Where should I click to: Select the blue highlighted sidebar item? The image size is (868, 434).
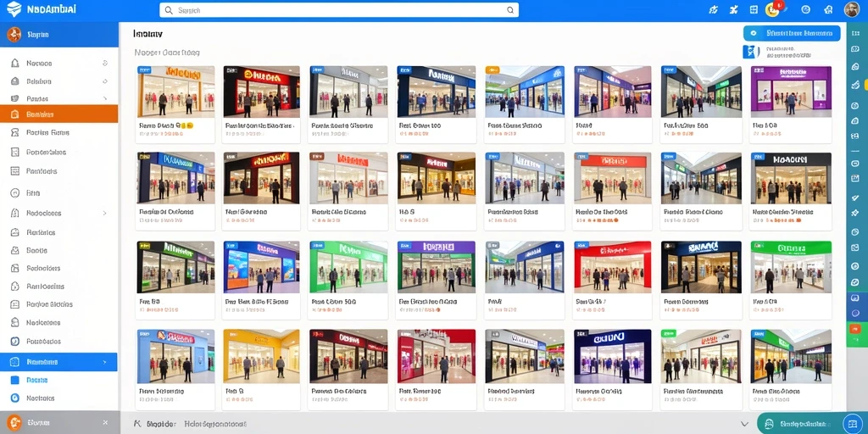point(59,362)
